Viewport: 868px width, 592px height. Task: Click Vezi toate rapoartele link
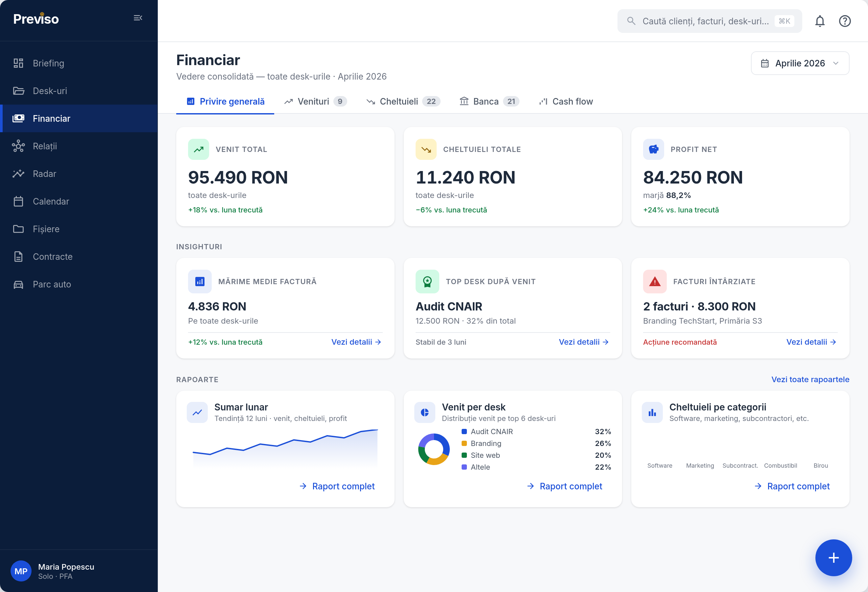tap(810, 379)
